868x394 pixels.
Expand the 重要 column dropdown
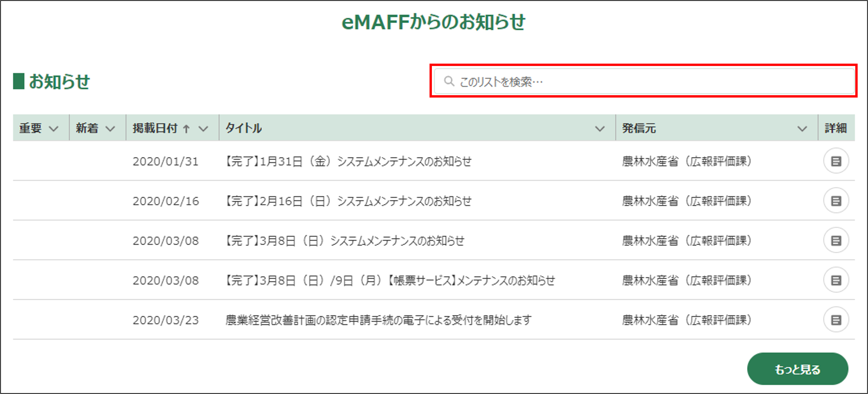click(54, 128)
